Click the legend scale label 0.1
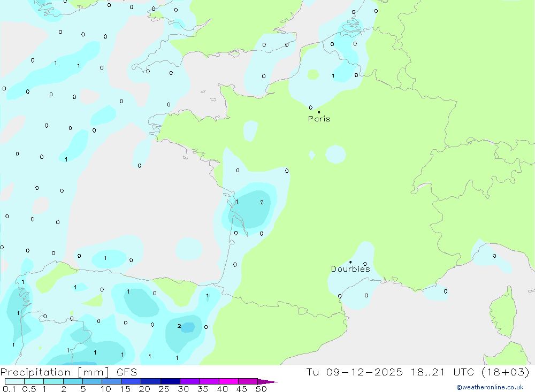 (9, 389)
